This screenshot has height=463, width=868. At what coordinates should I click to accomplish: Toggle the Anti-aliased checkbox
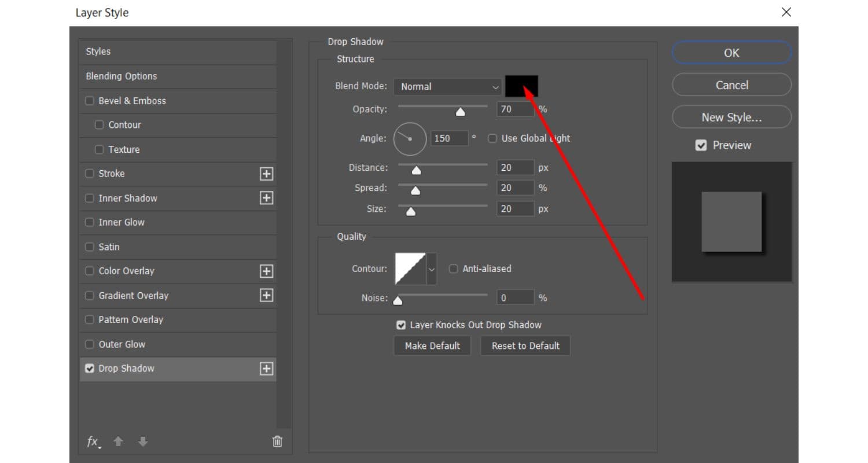tap(454, 269)
